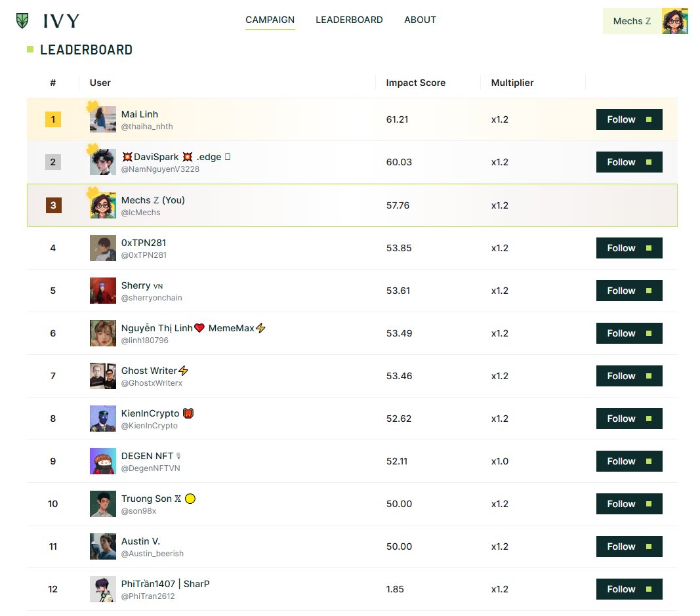Click Truong Son's avatar image
The width and height of the screenshot is (700, 616).
coord(103,504)
